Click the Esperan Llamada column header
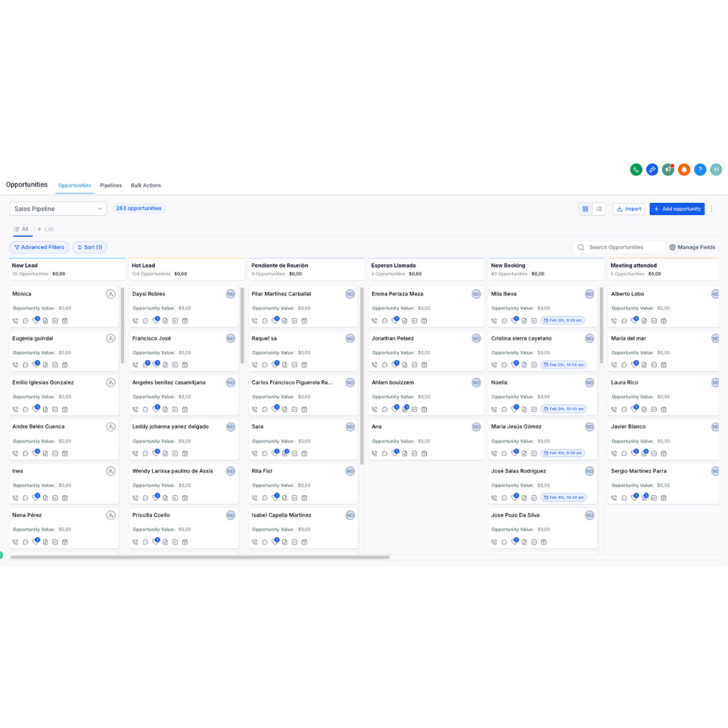 click(426, 269)
